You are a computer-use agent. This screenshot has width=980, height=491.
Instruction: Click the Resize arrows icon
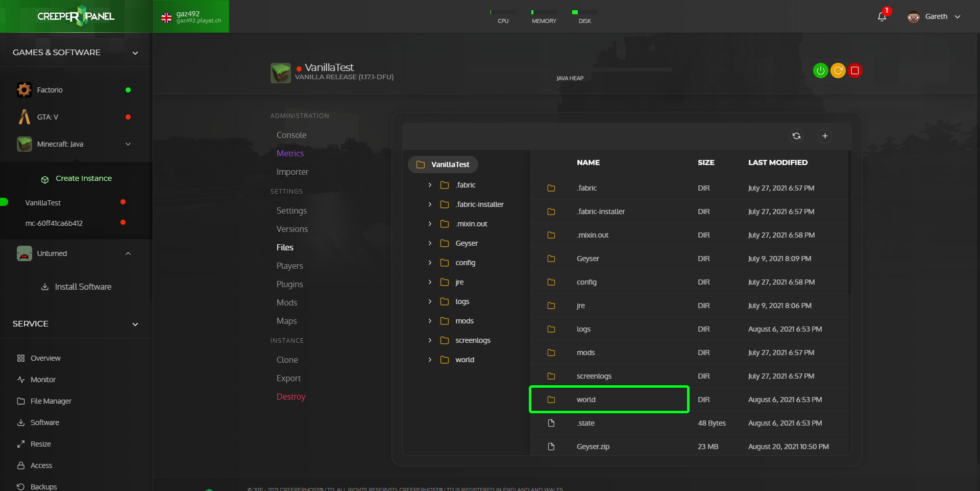(21, 444)
